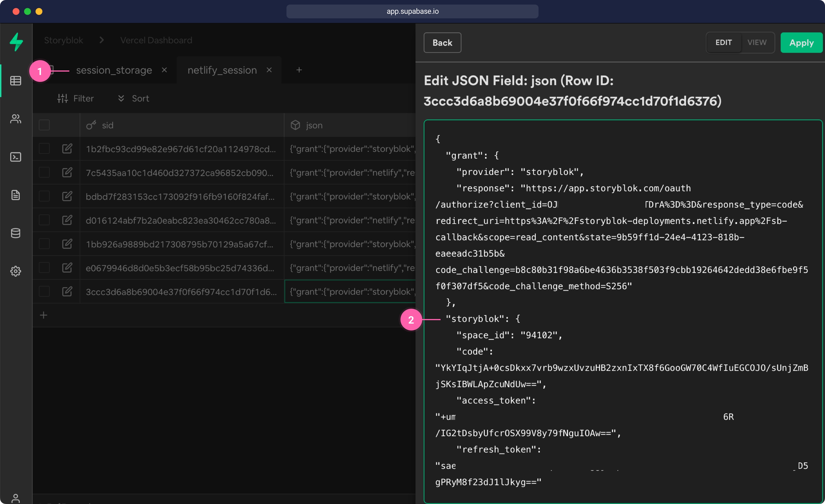Select sid cell d016124abf7b2a0eabc823ea30462cc780a8...
Viewport: 825px width, 504px height.
pyautogui.click(x=182, y=220)
